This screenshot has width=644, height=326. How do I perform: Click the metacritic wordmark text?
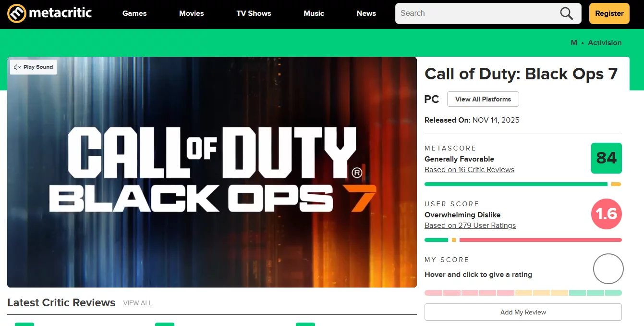61,13
